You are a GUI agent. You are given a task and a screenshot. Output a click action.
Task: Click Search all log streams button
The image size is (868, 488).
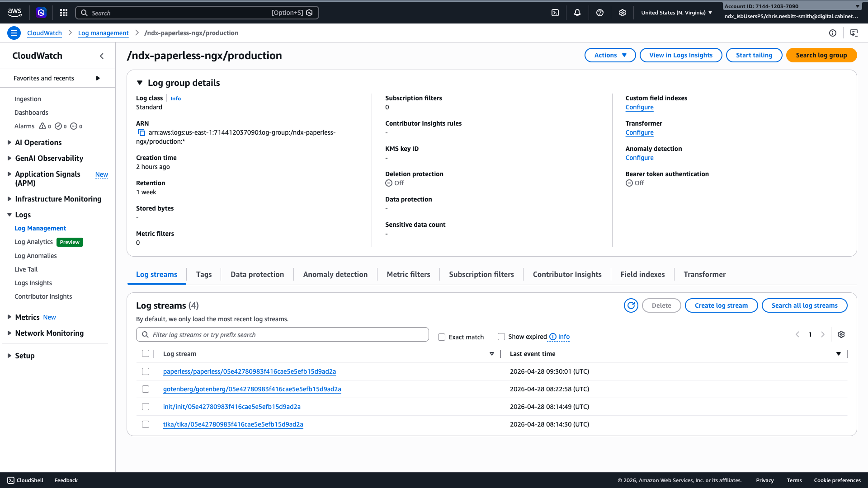click(x=805, y=305)
